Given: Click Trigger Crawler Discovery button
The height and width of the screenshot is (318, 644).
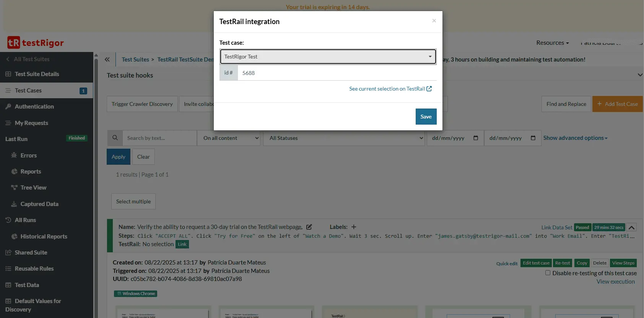Looking at the screenshot, I should [x=142, y=104].
